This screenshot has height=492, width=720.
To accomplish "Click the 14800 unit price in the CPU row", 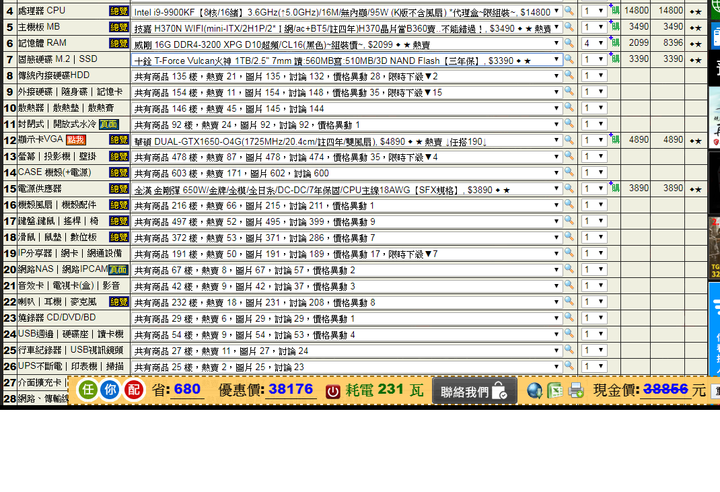I will pos(636,10).
